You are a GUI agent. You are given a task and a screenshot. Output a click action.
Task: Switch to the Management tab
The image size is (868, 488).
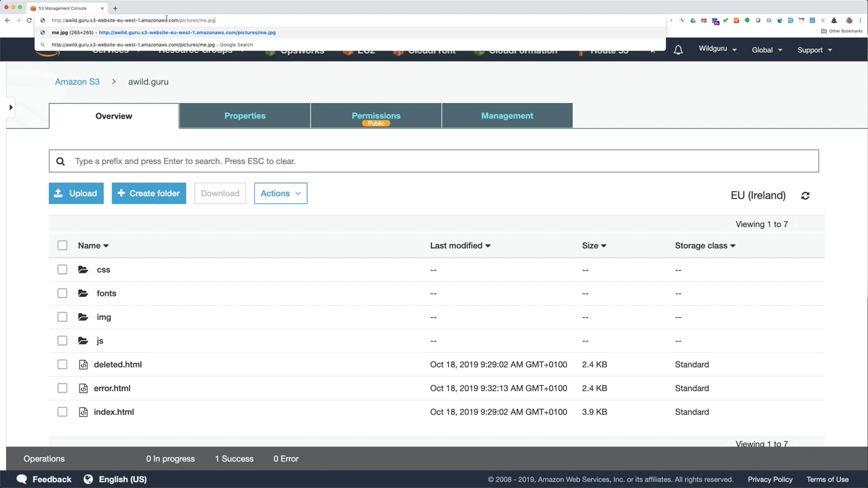click(507, 116)
